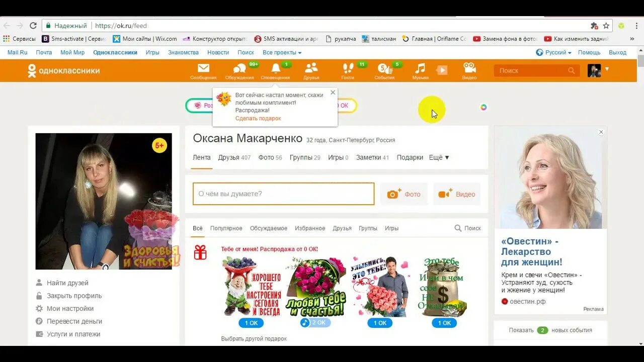Image resolution: width=644 pixels, height=362 pixels.
Task: Click the gift box icon in feed
Action: pyautogui.click(x=200, y=252)
